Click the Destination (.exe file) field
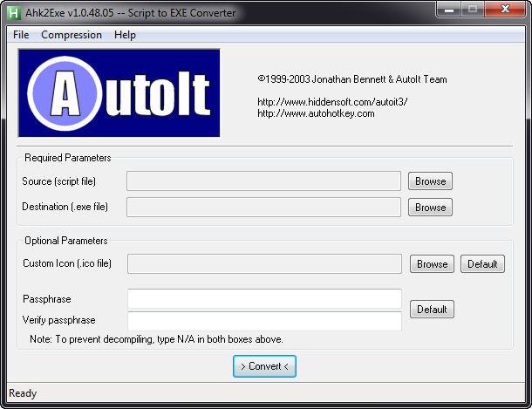532x409 pixels. click(x=264, y=208)
